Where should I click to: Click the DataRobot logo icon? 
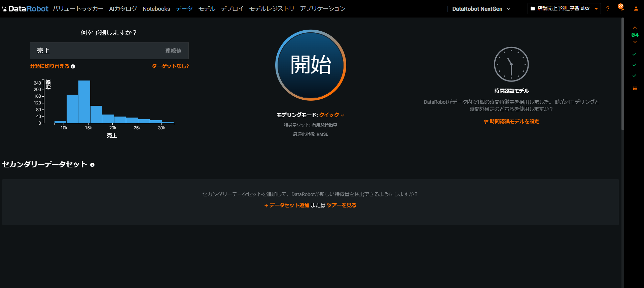click(5, 9)
